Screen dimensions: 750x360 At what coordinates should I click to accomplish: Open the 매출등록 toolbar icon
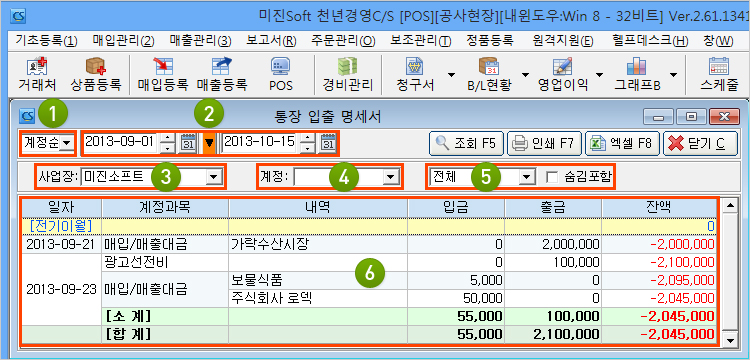pos(221,75)
